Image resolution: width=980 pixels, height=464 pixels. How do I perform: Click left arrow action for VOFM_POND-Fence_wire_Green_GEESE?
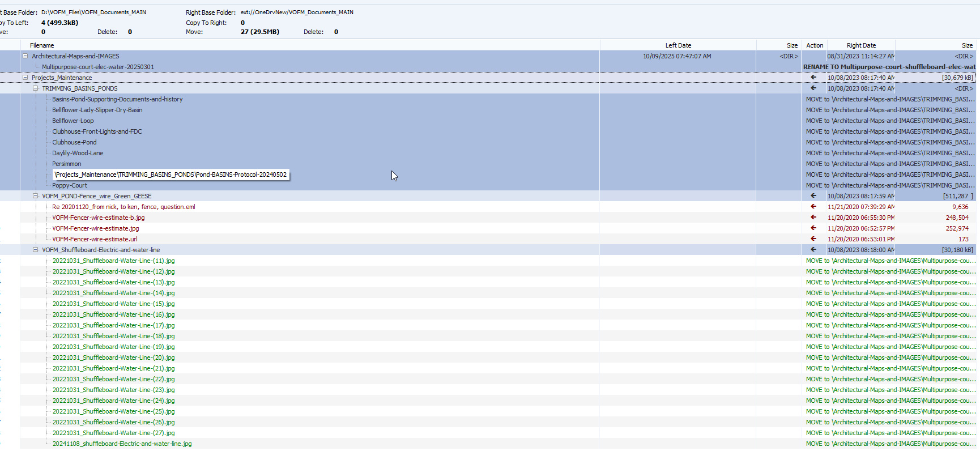(813, 196)
